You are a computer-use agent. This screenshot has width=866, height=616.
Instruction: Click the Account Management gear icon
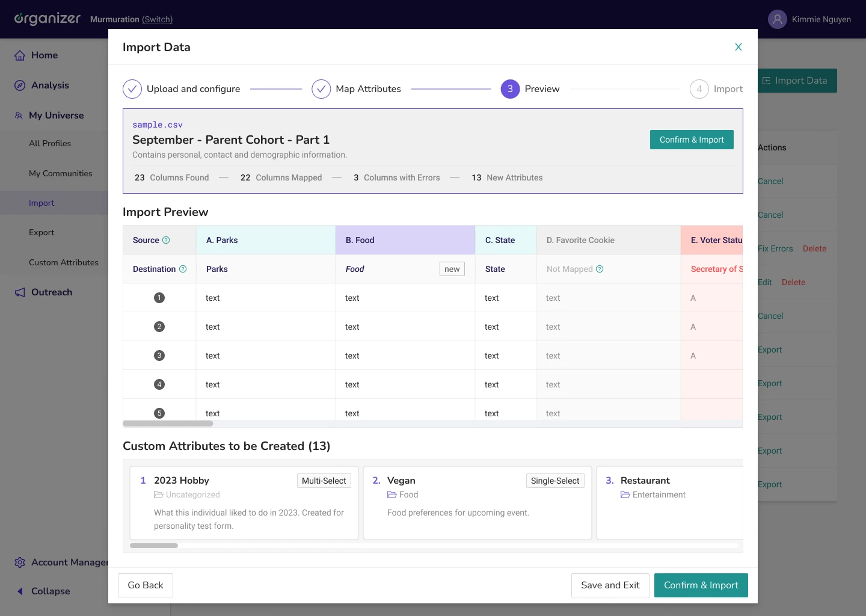(x=20, y=562)
